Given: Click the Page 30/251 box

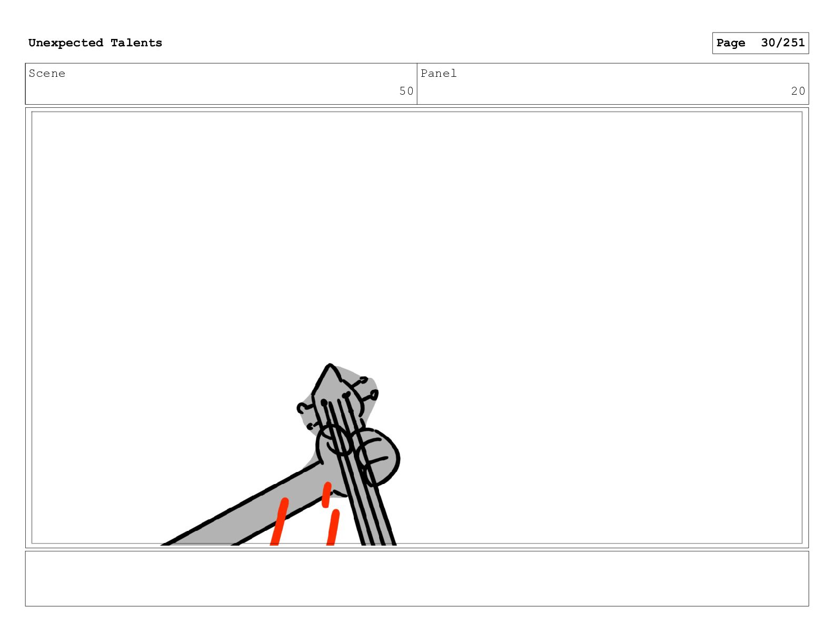Looking at the screenshot, I should tap(760, 43).
